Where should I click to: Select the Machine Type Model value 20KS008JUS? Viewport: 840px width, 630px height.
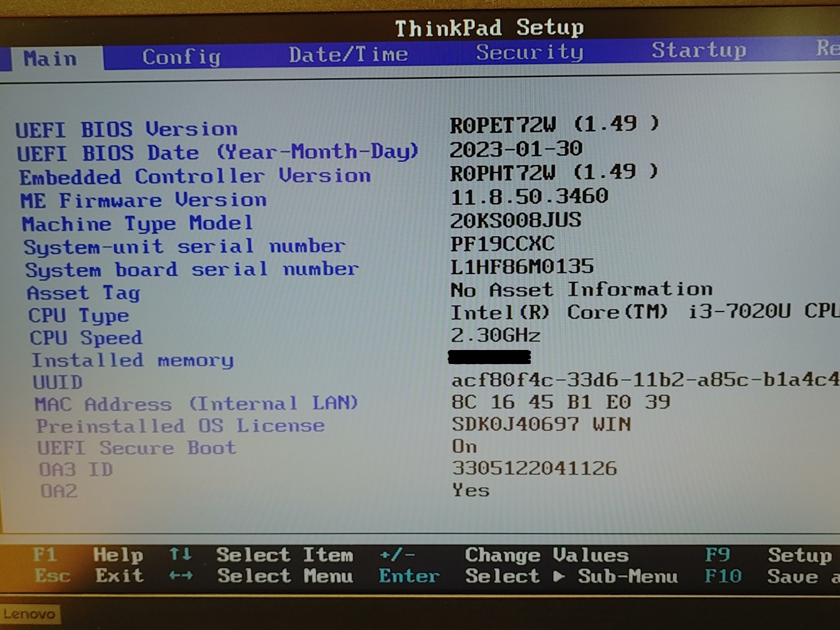[x=515, y=220]
